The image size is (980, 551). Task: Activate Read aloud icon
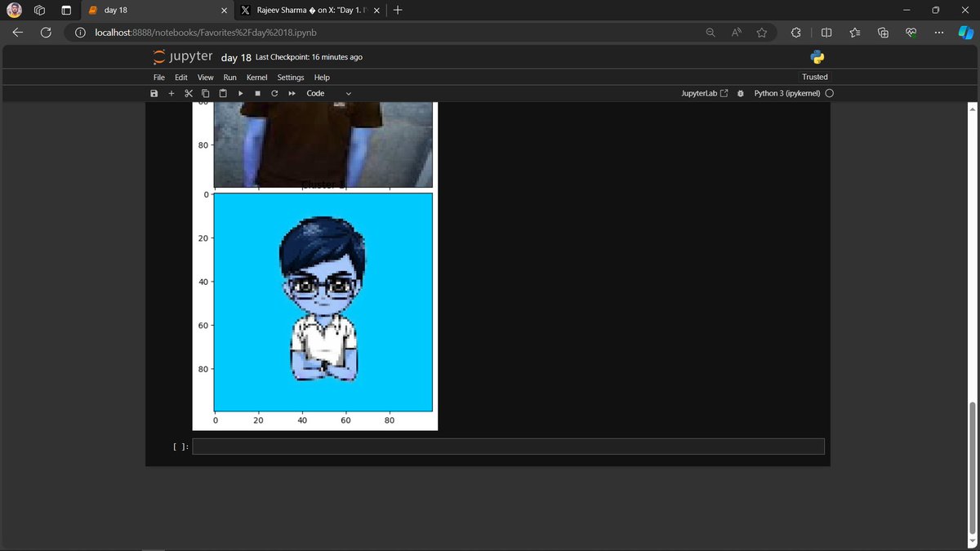click(736, 33)
